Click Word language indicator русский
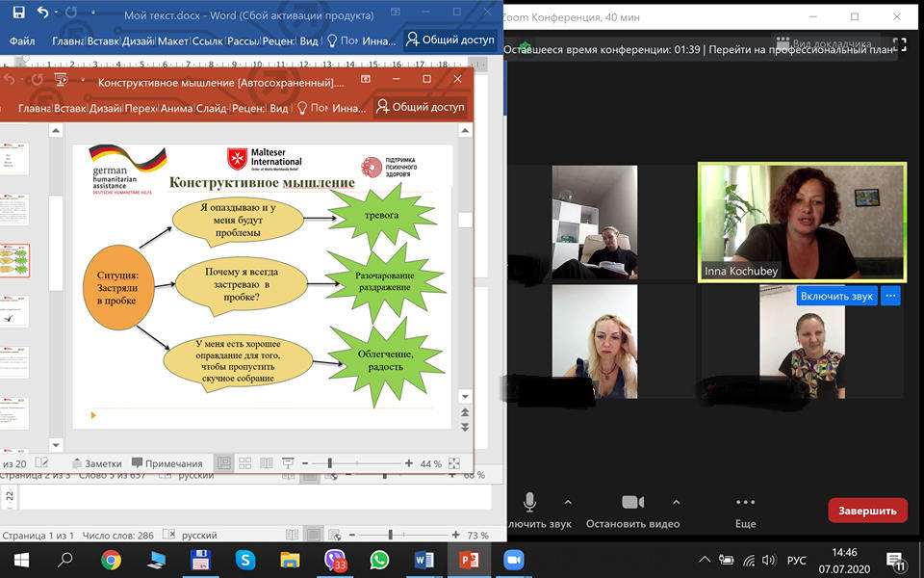This screenshot has width=924, height=578. 199,535
